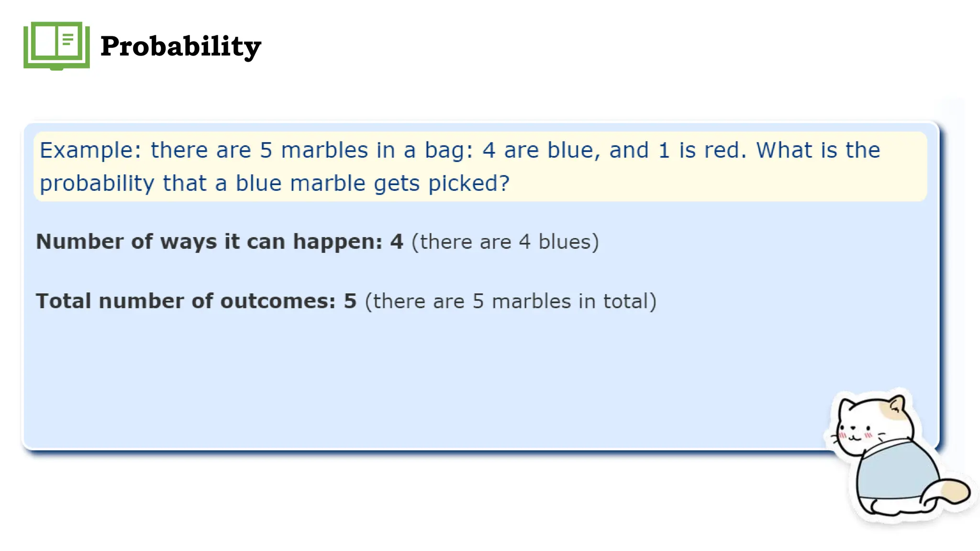Viewport: 980px width, 551px height.
Task: Select the Probability heading
Action: point(181,47)
